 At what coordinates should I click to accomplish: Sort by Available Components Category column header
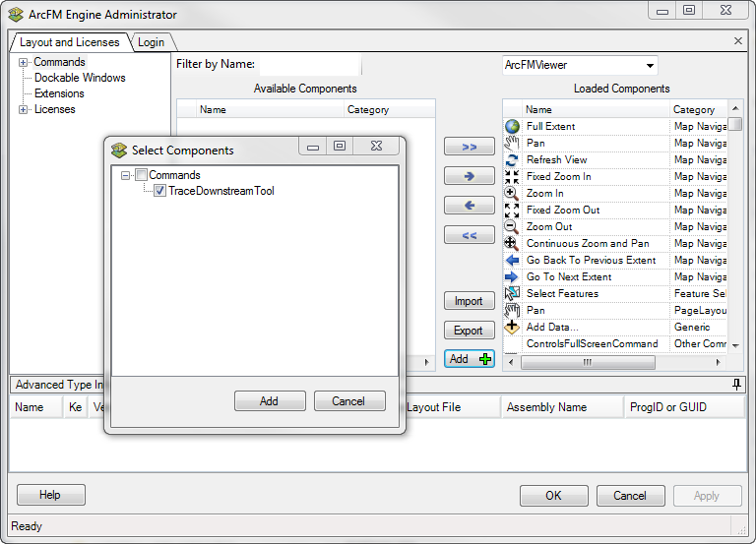pos(390,109)
